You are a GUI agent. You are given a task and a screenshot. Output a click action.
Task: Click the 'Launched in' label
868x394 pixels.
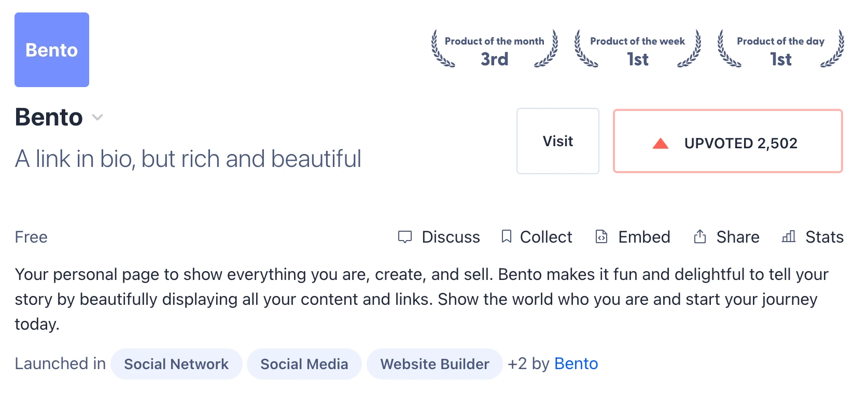60,363
